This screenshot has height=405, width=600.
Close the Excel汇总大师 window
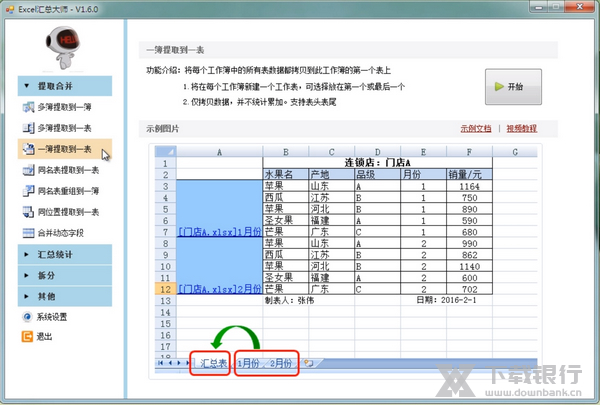pos(579,7)
